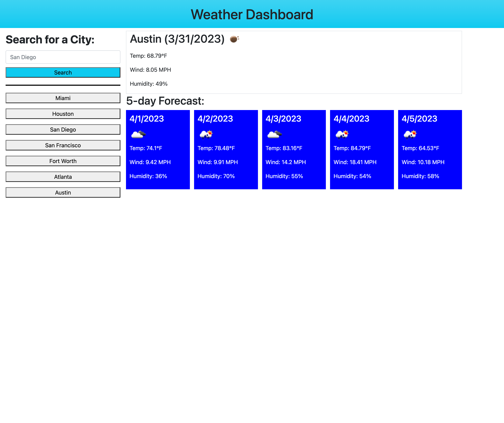
Task: Click inside the city search input field
Action: (x=63, y=57)
